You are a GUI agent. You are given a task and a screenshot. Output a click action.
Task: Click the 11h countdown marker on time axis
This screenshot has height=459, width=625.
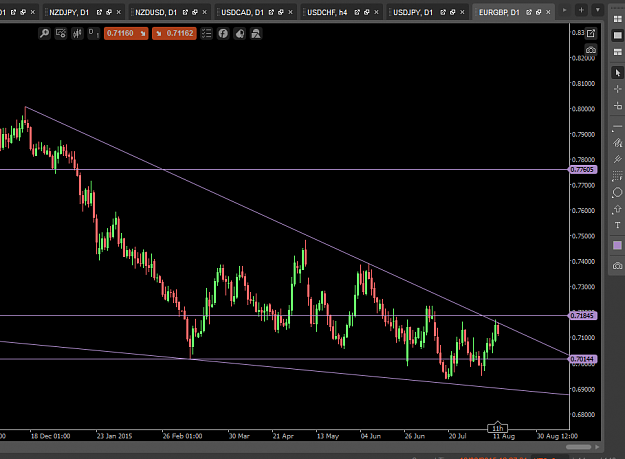[x=497, y=428]
